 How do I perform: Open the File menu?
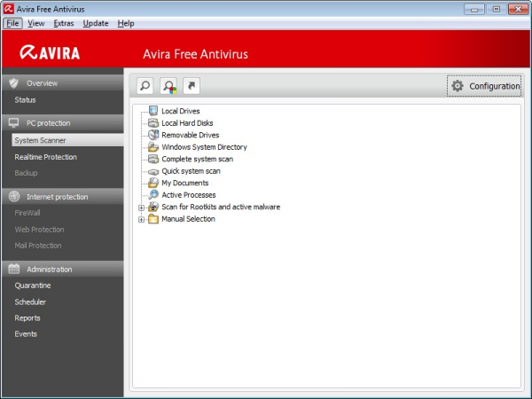12,23
